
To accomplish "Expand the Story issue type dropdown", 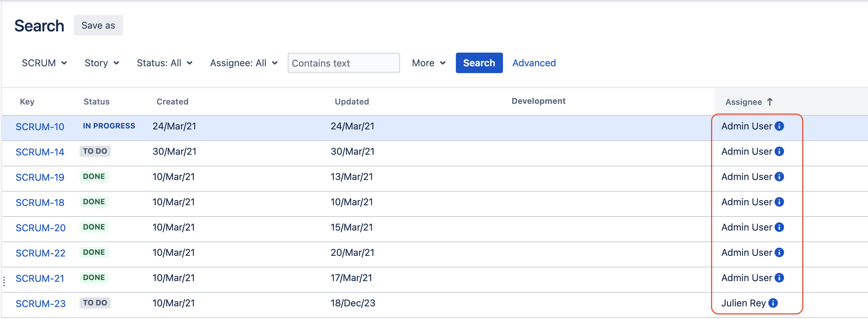I will (102, 63).
